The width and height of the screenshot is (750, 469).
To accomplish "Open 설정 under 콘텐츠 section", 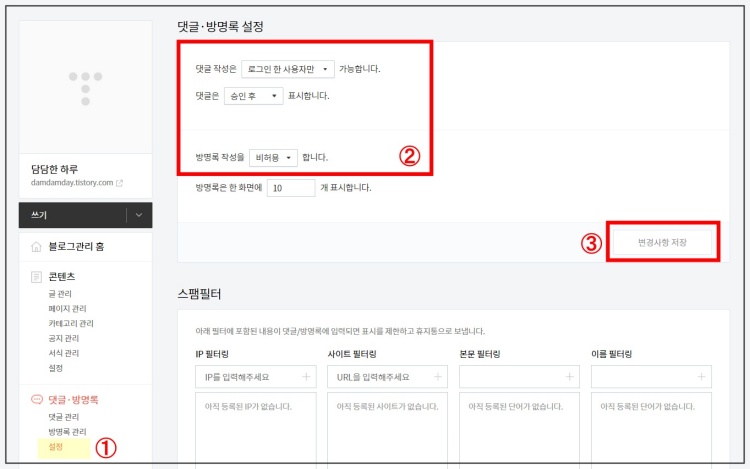I will [55, 368].
